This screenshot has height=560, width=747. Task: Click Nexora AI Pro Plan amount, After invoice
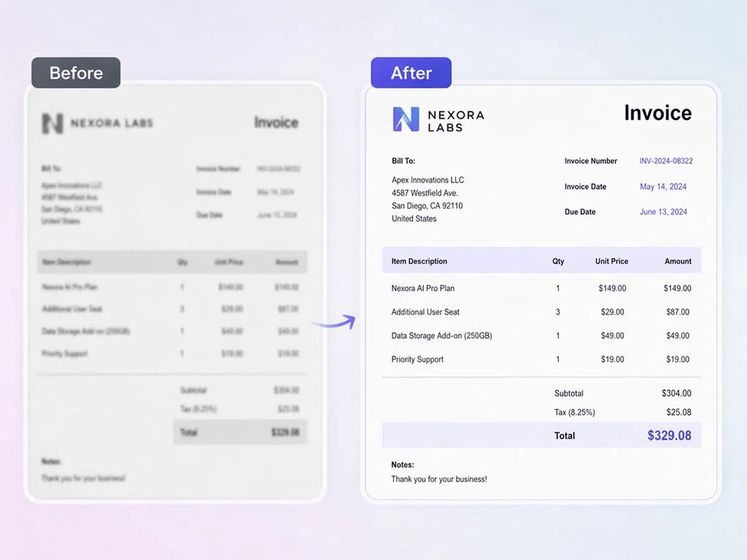pos(677,289)
